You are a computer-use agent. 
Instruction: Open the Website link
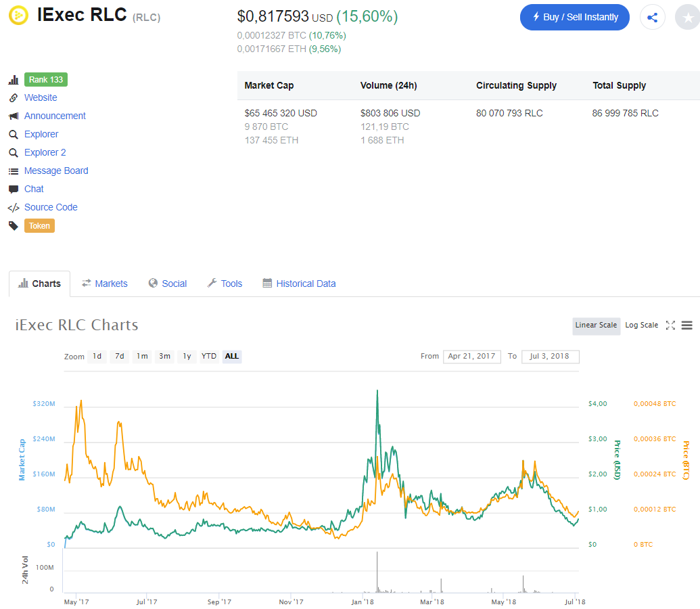coord(41,97)
